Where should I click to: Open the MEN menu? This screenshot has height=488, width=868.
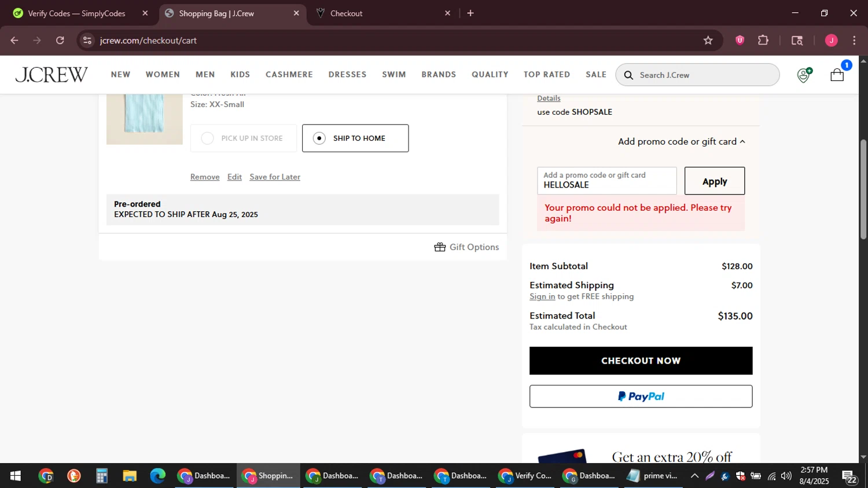tap(205, 75)
